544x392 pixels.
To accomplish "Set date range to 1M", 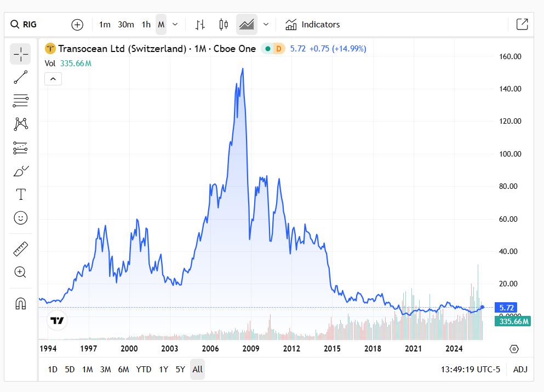I will (x=88, y=370).
